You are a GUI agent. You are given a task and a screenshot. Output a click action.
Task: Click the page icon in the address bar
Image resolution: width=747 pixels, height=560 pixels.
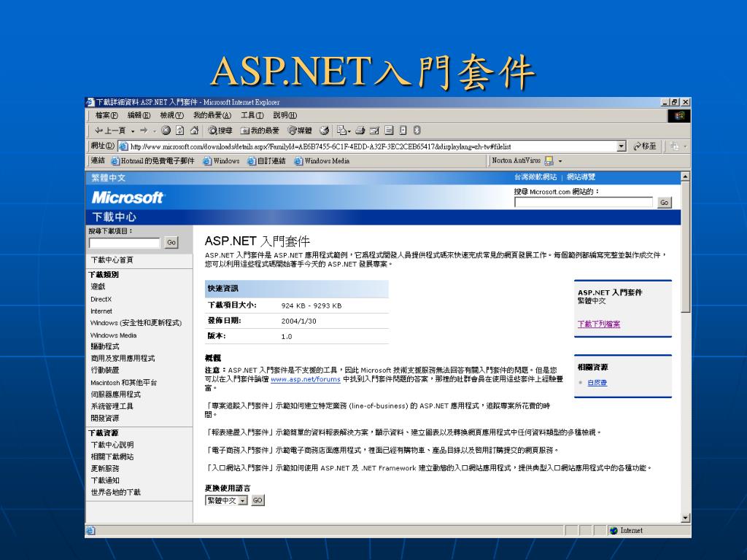coord(123,146)
